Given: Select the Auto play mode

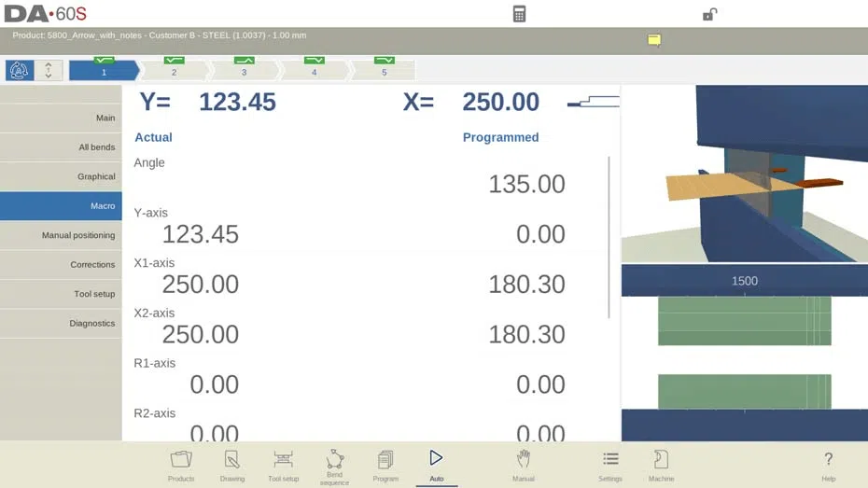Looking at the screenshot, I should (436, 466).
